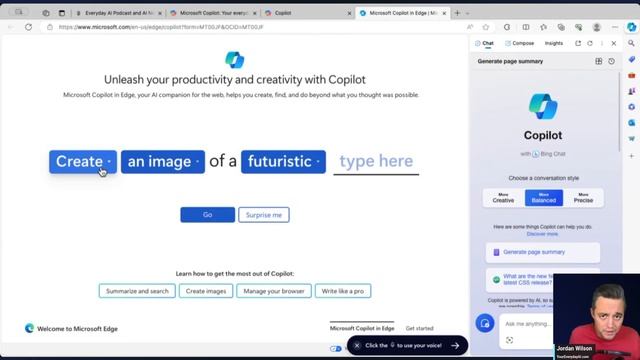640x360 pixels.
Task: Open the 'an image' dropdown chip
Action: click(x=163, y=162)
